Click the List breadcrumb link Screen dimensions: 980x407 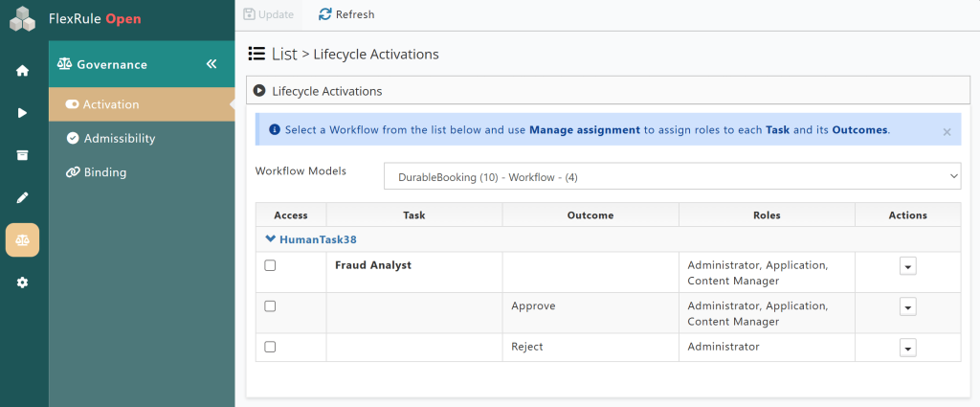click(x=284, y=54)
